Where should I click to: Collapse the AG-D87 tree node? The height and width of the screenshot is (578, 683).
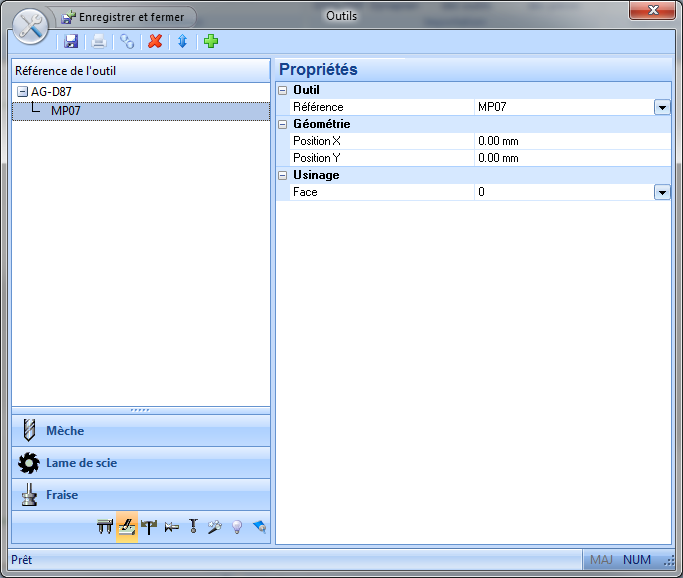22,92
